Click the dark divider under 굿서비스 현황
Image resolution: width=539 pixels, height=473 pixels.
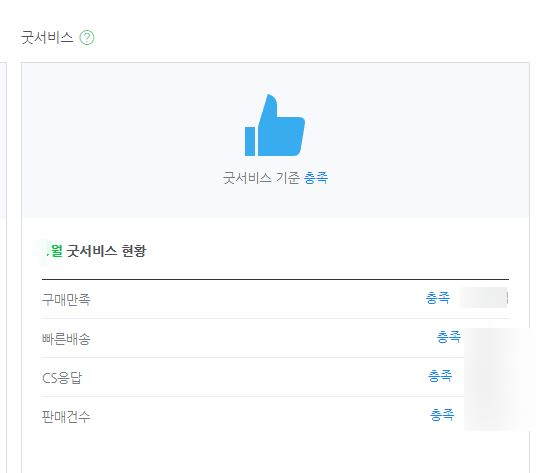275,279
